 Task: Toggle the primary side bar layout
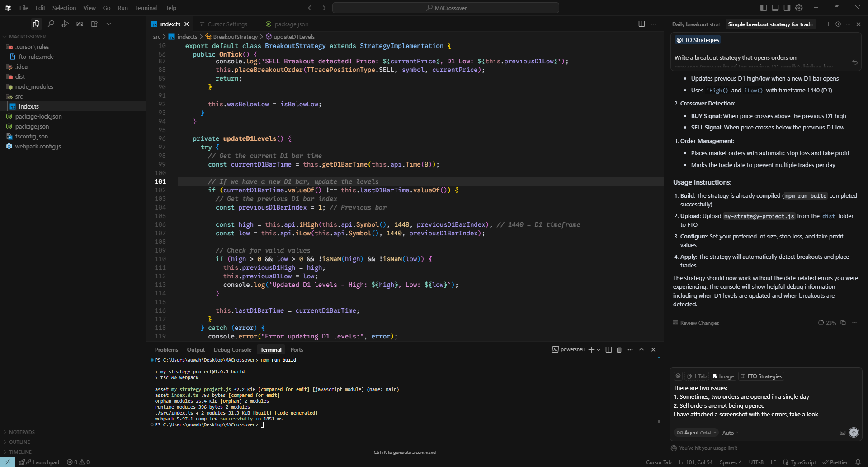coord(764,8)
